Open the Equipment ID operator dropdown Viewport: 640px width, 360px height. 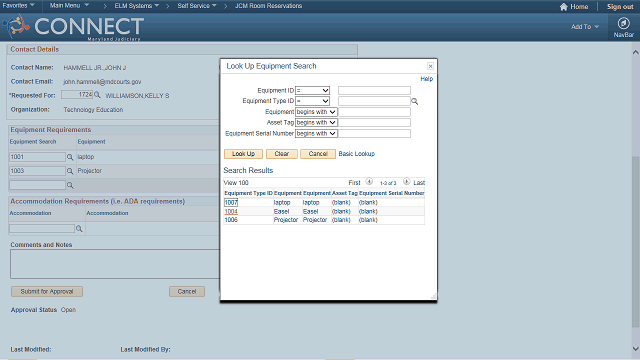tap(312, 90)
